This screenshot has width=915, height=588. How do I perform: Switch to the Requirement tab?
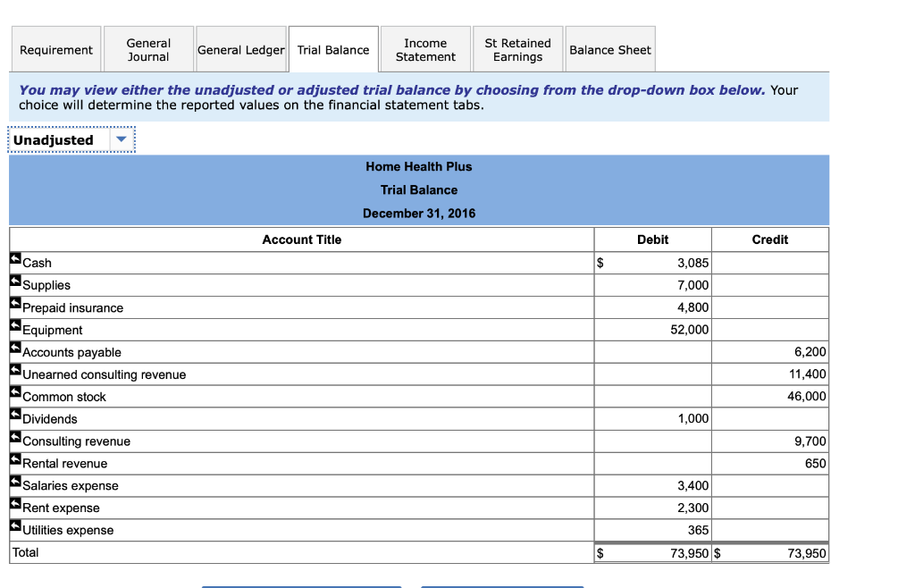pyautogui.click(x=55, y=49)
